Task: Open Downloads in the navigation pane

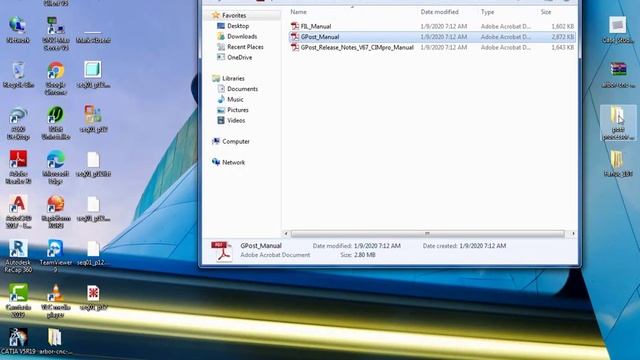Action: click(x=242, y=36)
